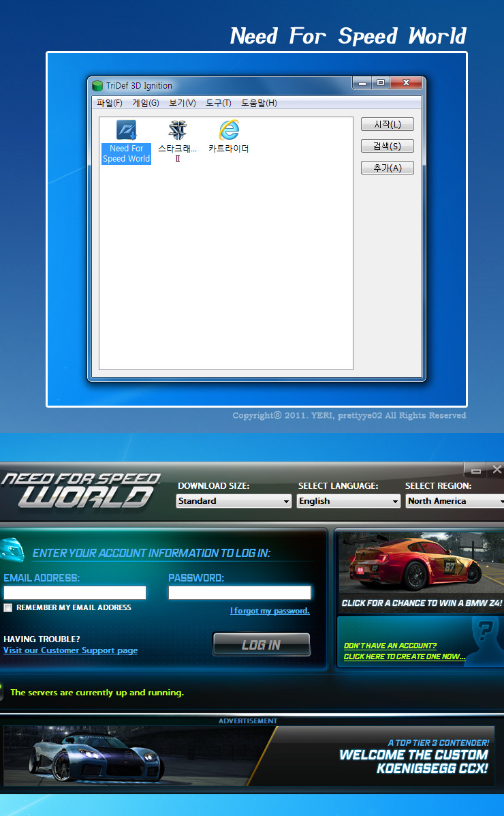Viewport: 504px width, 816px height.
Task: Click 'The servers are currently up and running.' text
Action: (97, 693)
